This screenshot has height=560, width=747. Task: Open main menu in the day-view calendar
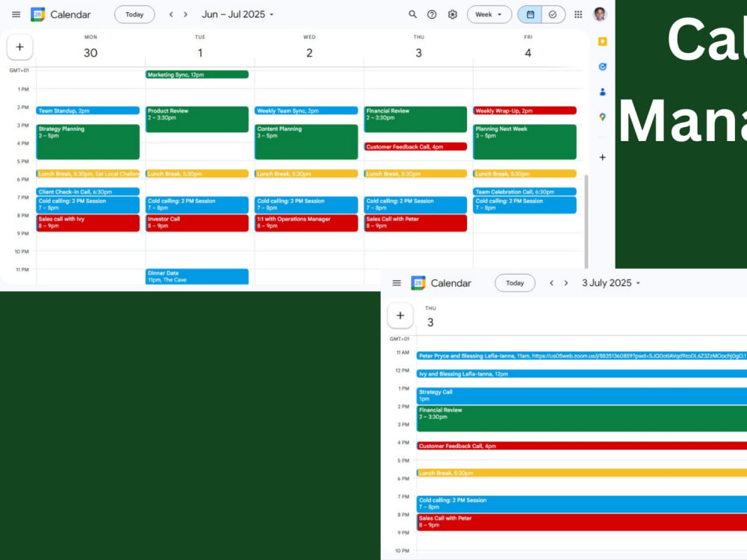point(397,283)
